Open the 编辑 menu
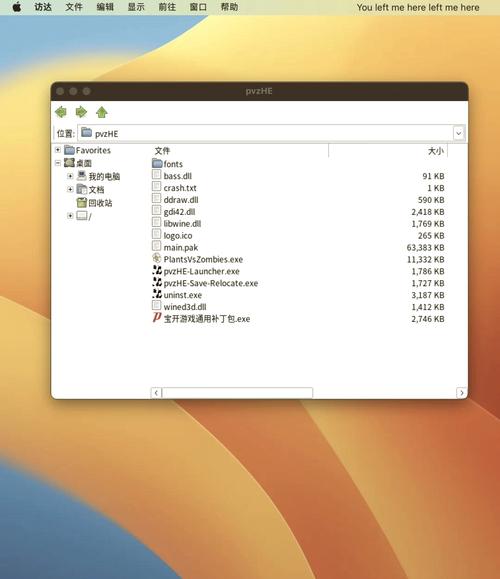This screenshot has height=579, width=500. click(105, 7)
